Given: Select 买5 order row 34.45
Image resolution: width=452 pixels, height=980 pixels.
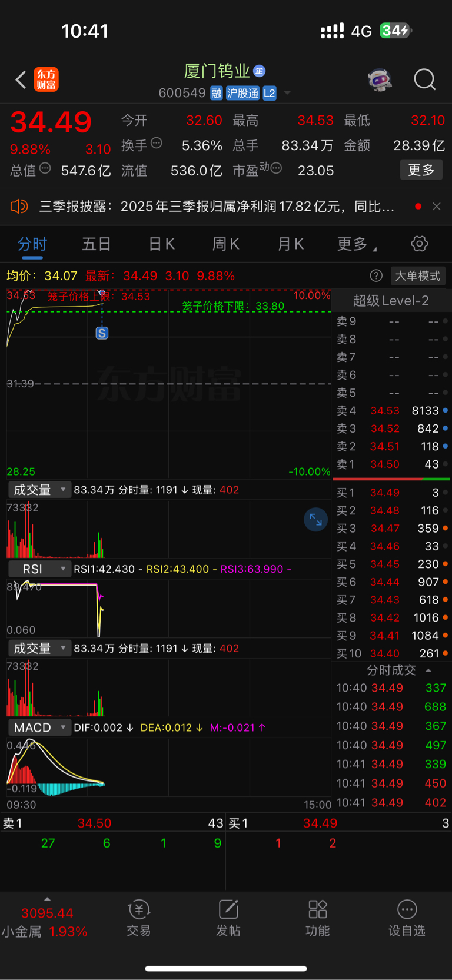Looking at the screenshot, I should coord(392,564).
